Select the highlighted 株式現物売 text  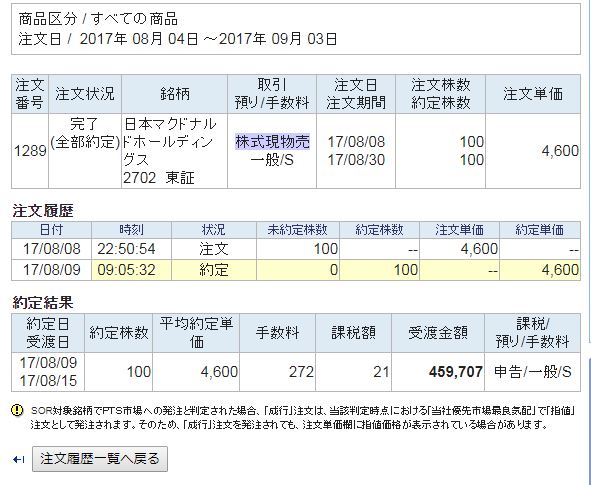(x=273, y=142)
